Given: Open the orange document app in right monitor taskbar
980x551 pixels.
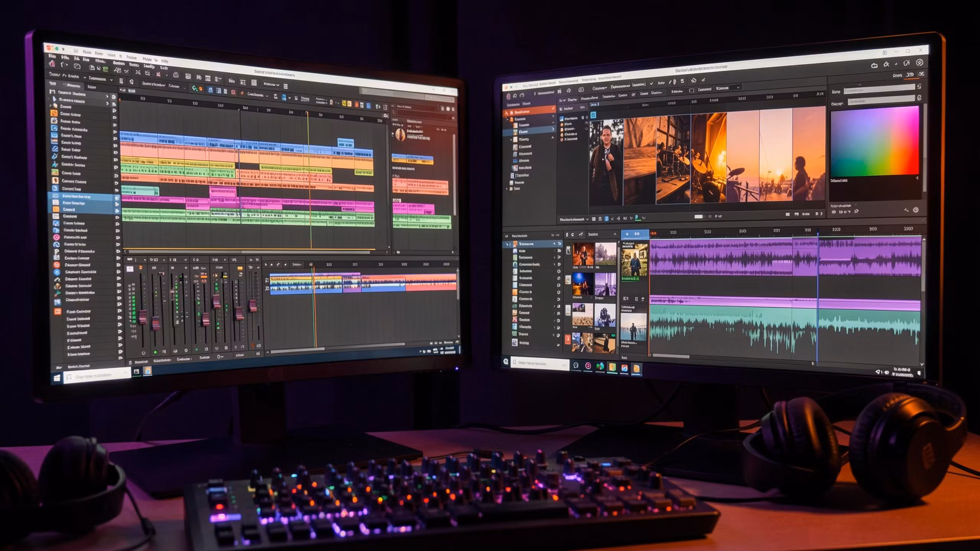Looking at the screenshot, I should coord(636,368).
